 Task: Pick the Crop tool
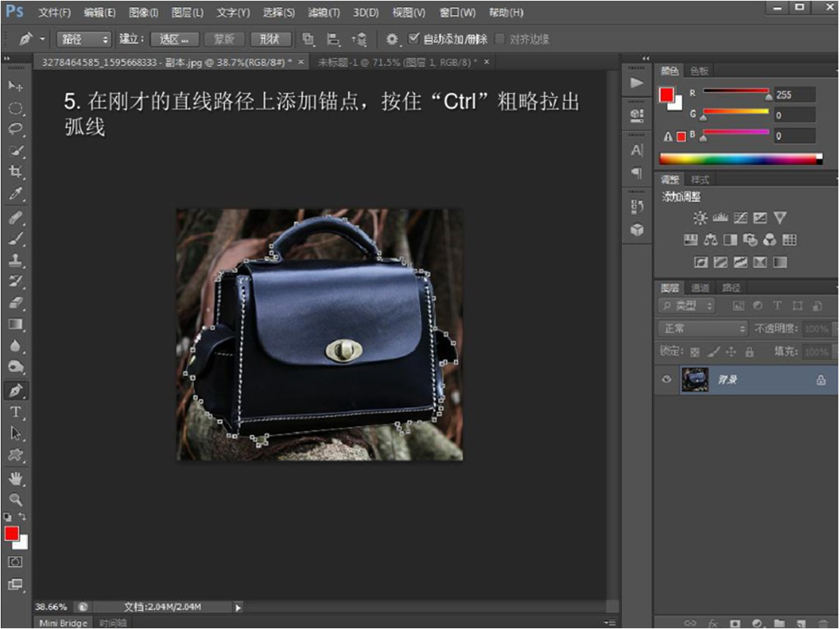pyautogui.click(x=16, y=172)
